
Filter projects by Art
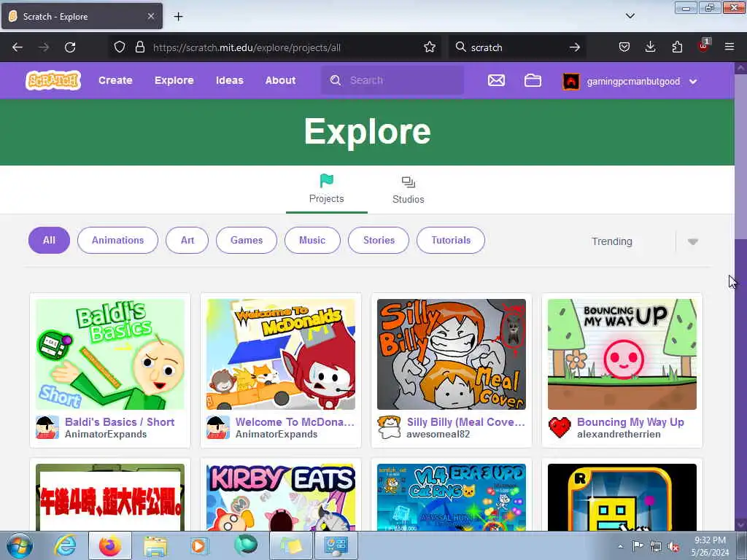pyautogui.click(x=187, y=241)
